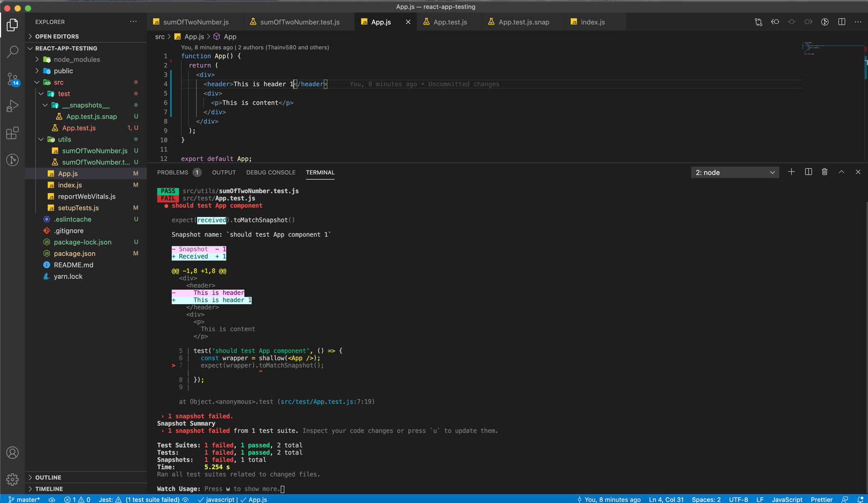Create a new terminal with plus icon
This screenshot has height=503, width=868.
(x=791, y=172)
